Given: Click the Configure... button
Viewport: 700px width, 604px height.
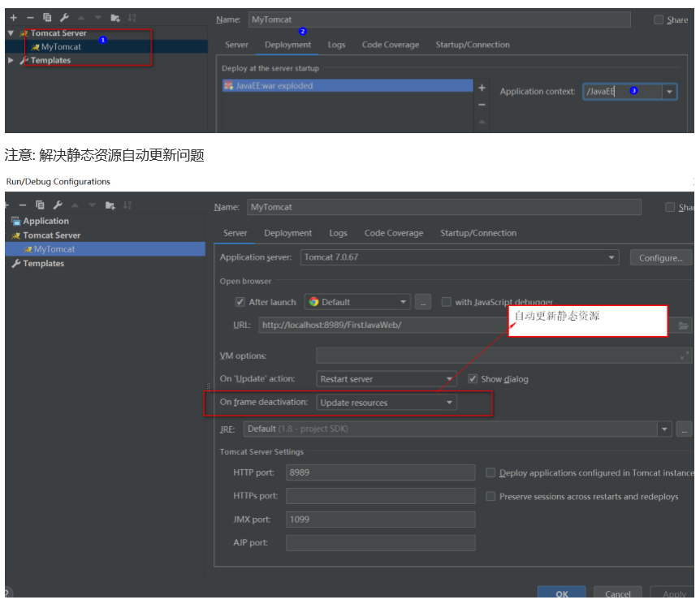Looking at the screenshot, I should (661, 258).
